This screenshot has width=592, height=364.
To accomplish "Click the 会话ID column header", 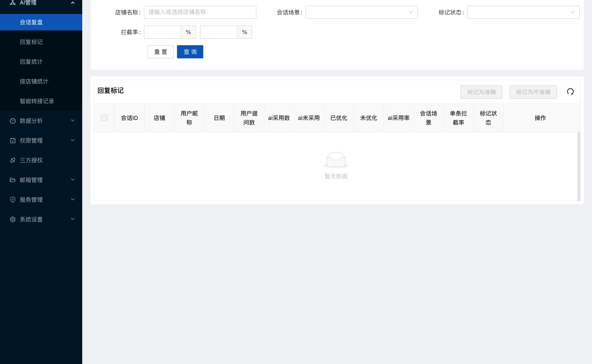I will [129, 118].
